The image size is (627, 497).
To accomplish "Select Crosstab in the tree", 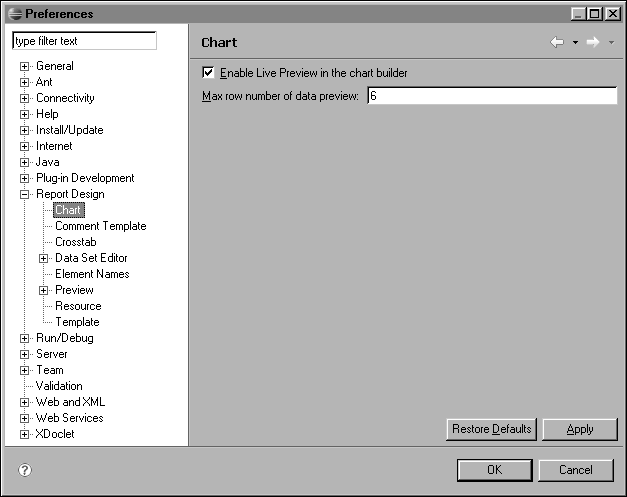I will [76, 242].
